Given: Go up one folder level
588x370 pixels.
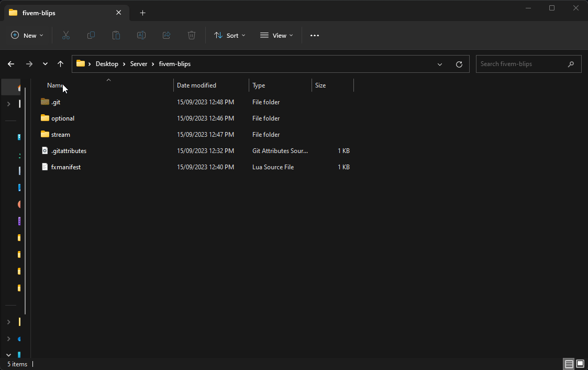Looking at the screenshot, I should [x=60, y=63].
